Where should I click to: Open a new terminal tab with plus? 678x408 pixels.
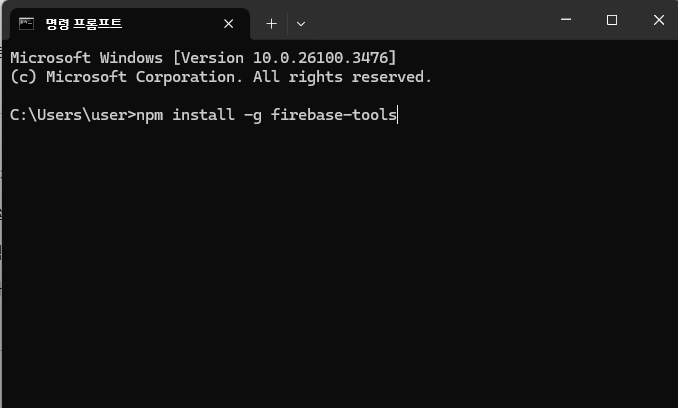(x=272, y=24)
